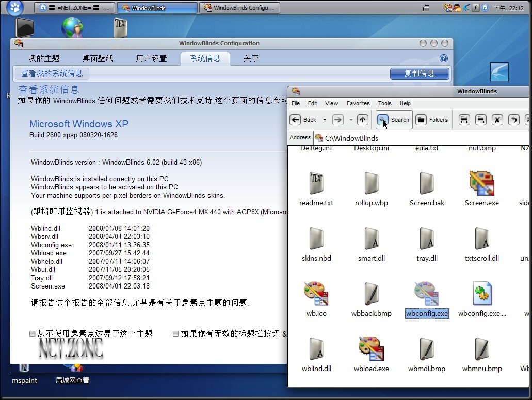
Task: Click the 查看我的系统信息 button
Action: (52, 73)
